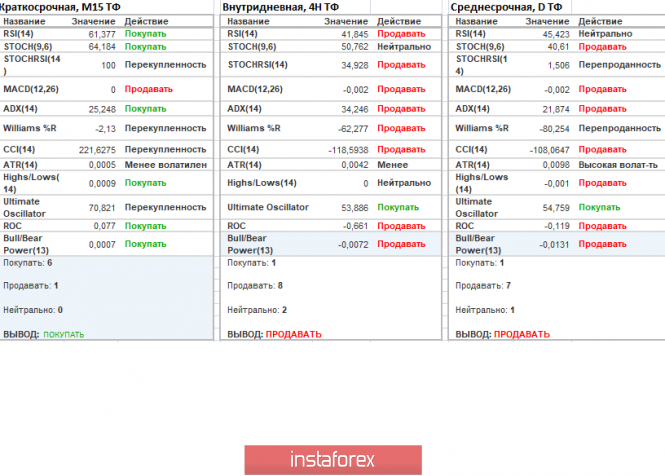Click 'Перекупленность' in the M15 CCI row
This screenshot has height=476, width=665.
coord(165,150)
